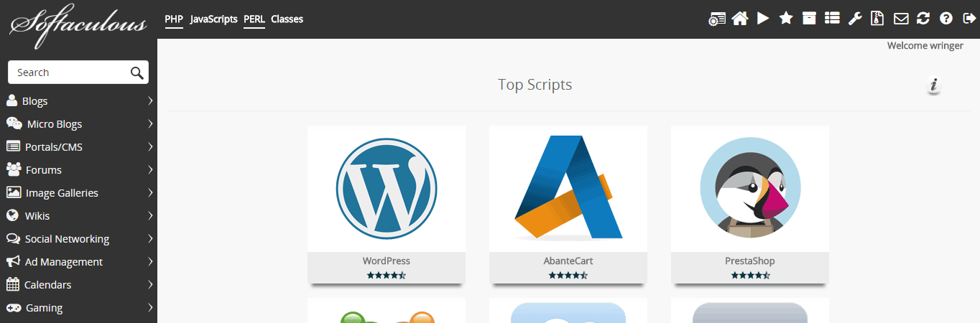Go to the Softaculous home icon
Image resolution: width=980 pixels, height=323 pixels.
740,19
